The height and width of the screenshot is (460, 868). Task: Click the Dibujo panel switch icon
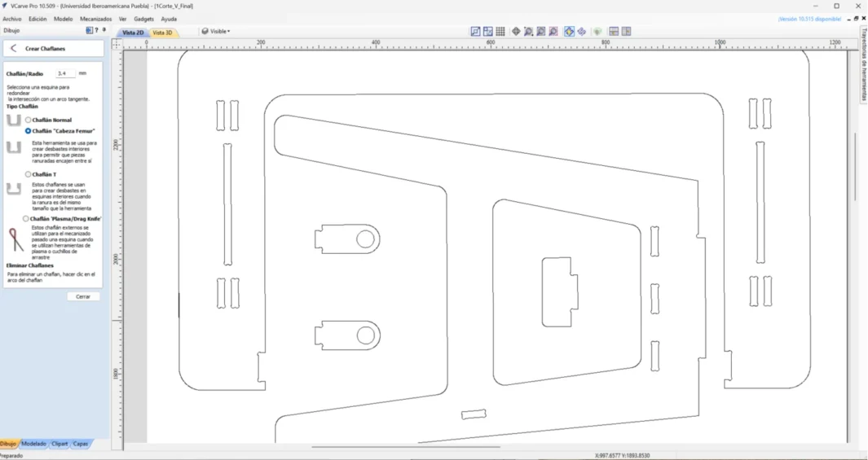click(89, 30)
